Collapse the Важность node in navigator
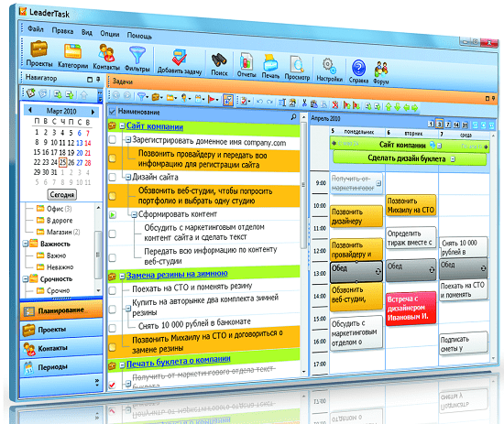This screenshot has height=424, width=504. coord(25,244)
